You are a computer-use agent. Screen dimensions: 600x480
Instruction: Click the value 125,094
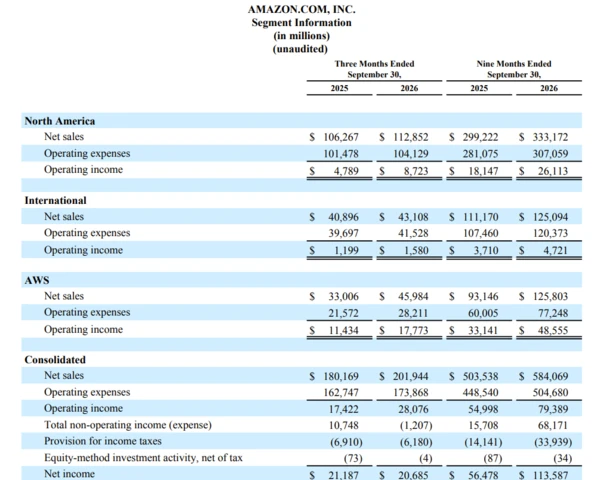pyautogui.click(x=550, y=217)
